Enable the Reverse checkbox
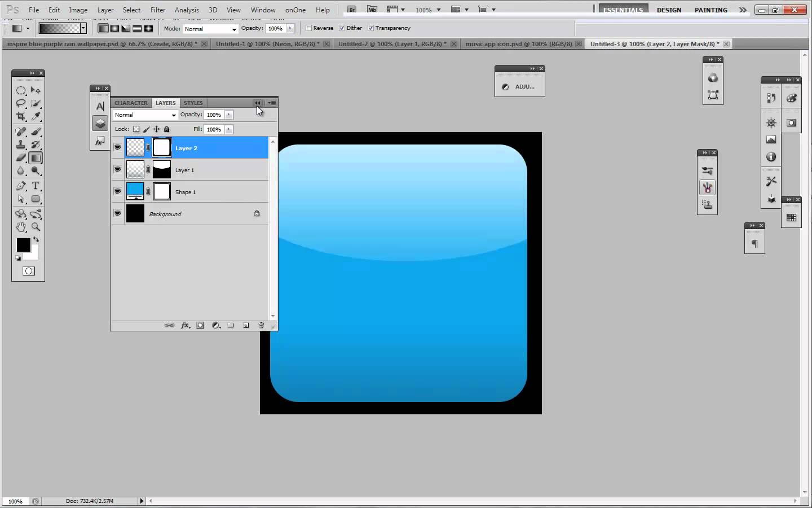This screenshot has height=508, width=812. pos(309,28)
